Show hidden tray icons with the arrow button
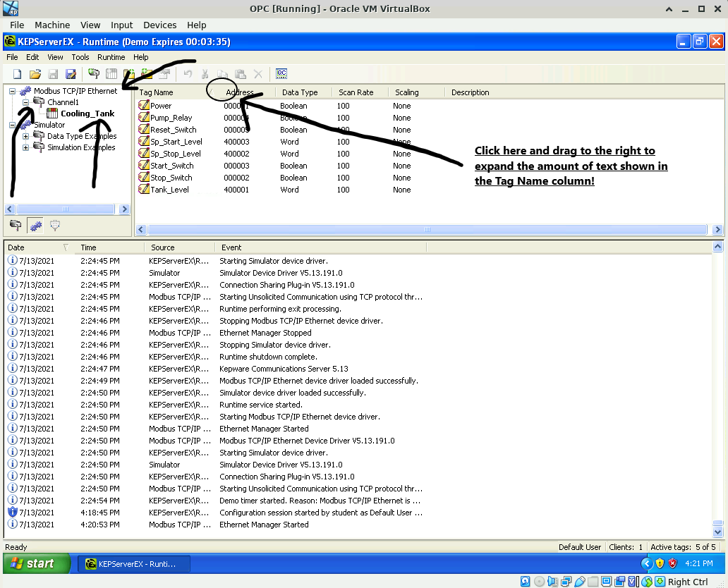 (x=647, y=563)
